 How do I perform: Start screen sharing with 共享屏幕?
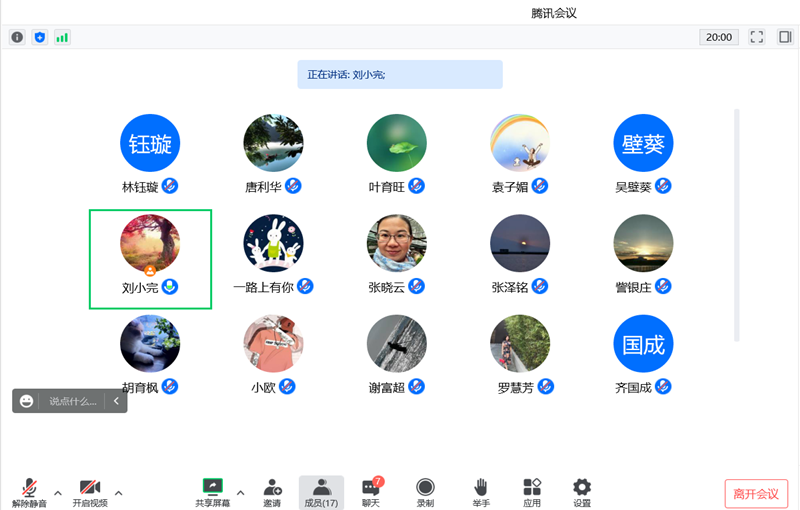(x=213, y=493)
